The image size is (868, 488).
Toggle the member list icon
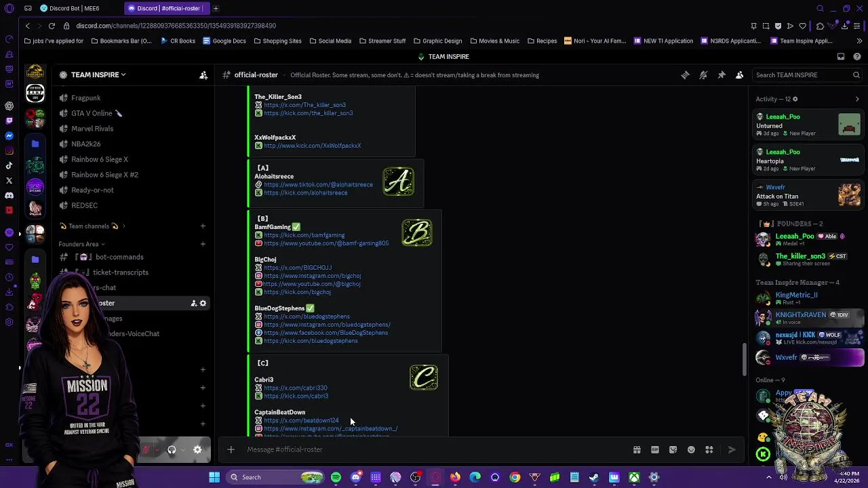click(x=740, y=75)
